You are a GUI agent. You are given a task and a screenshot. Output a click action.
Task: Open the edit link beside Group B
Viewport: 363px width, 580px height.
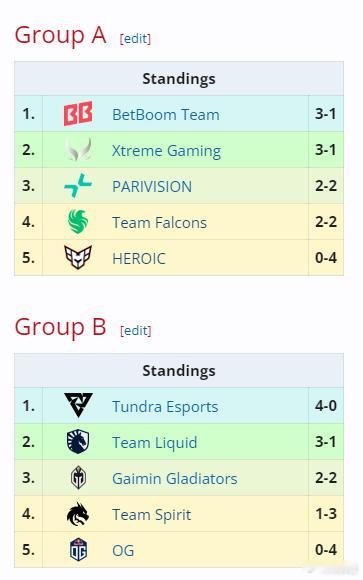[136, 330]
